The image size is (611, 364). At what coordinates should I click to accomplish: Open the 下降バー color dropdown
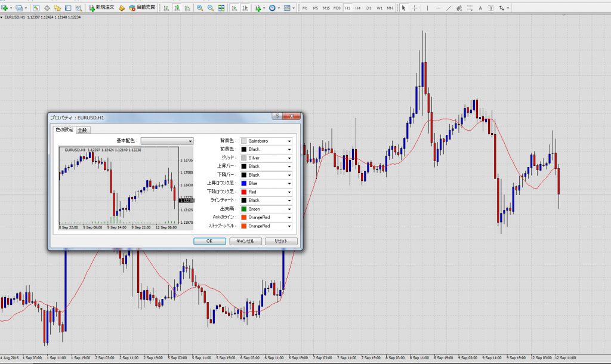266,175
